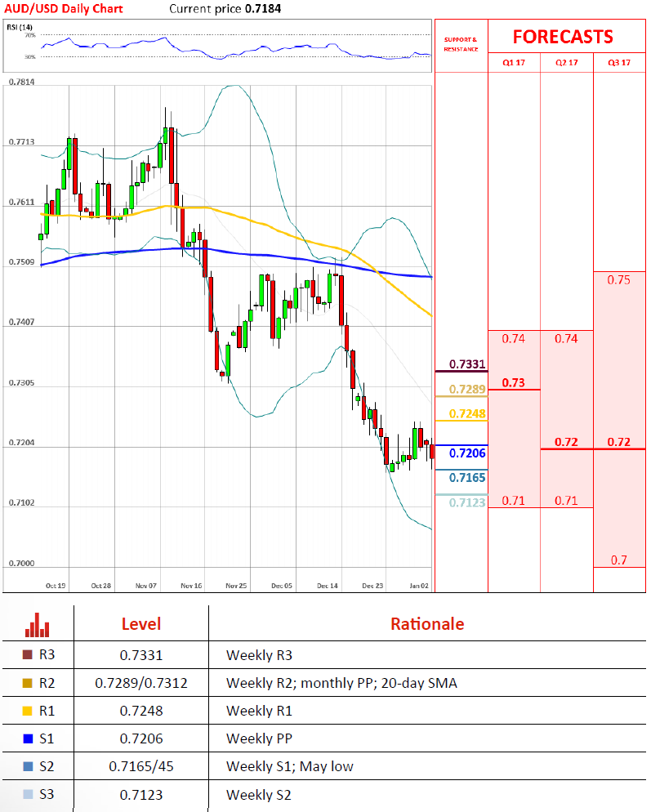Image resolution: width=651 pixels, height=812 pixels.
Task: Select the Q3 17 forecast column header
Action: (619, 63)
